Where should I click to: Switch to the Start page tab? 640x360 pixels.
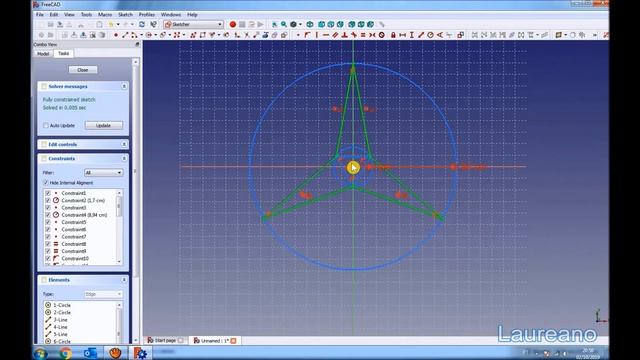165,340
